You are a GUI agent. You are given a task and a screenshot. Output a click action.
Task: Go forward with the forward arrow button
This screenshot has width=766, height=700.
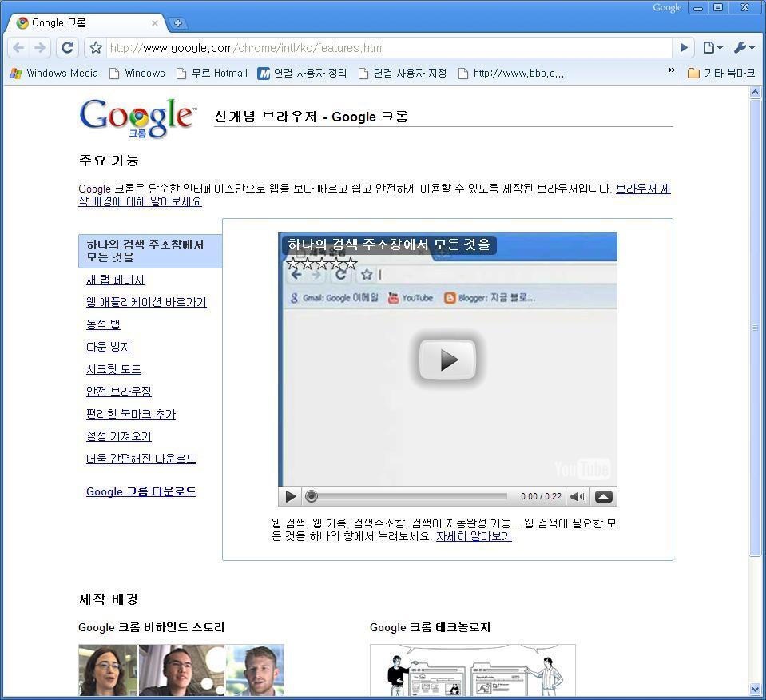[40, 47]
